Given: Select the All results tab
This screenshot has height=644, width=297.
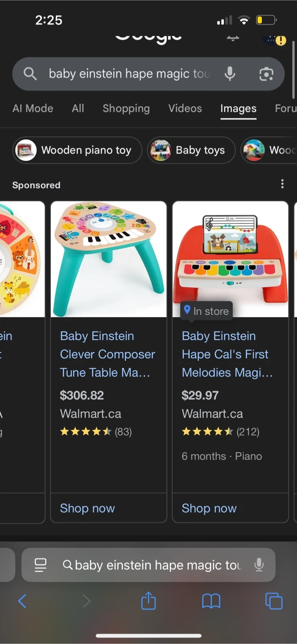Looking at the screenshot, I should [78, 108].
